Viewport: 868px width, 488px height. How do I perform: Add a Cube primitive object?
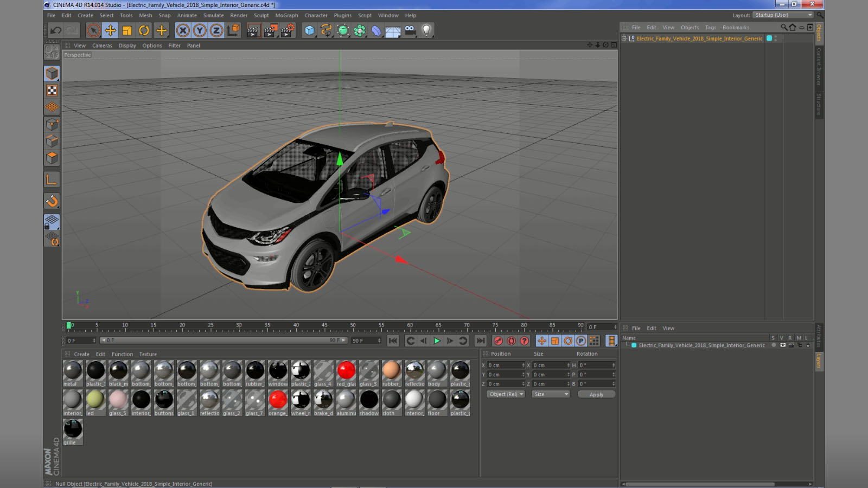point(309,30)
